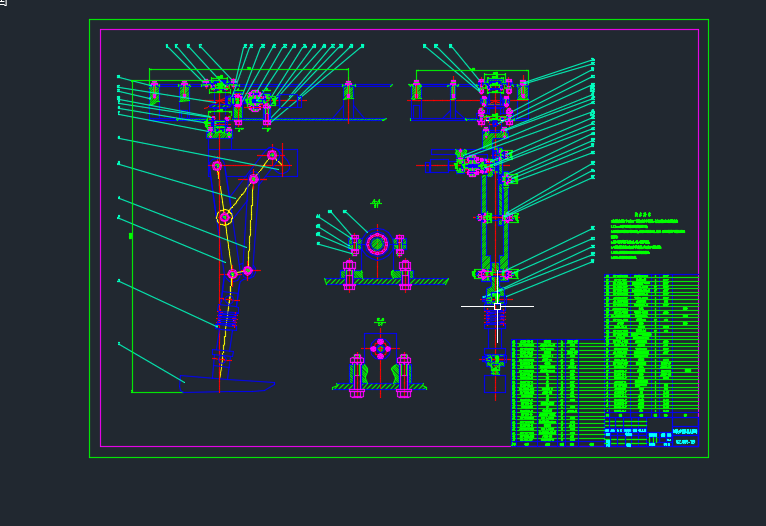Screen dimensions: 766x526
Task: Select the green technical notes text block
Action: coord(648,236)
